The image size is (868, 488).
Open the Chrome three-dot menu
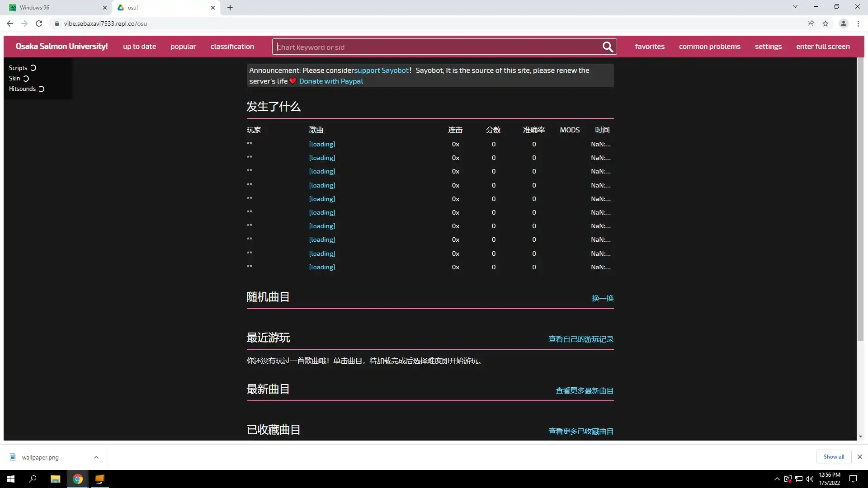click(858, 23)
